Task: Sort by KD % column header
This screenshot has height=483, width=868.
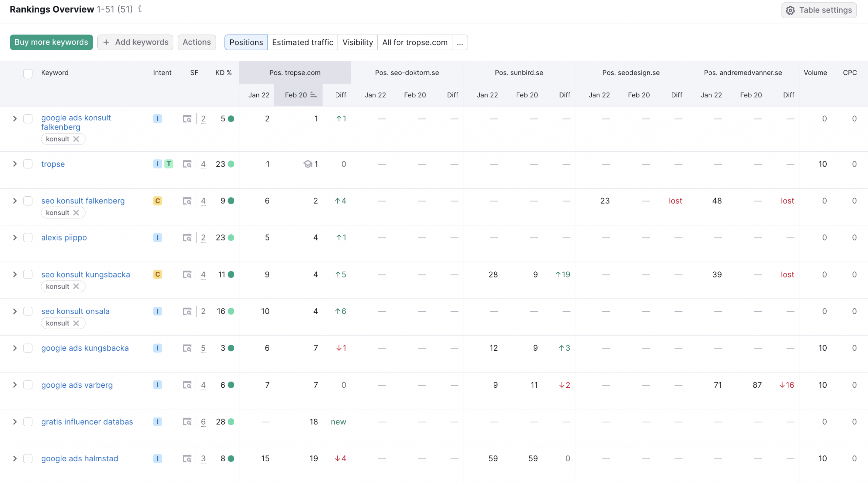Action: pyautogui.click(x=223, y=73)
